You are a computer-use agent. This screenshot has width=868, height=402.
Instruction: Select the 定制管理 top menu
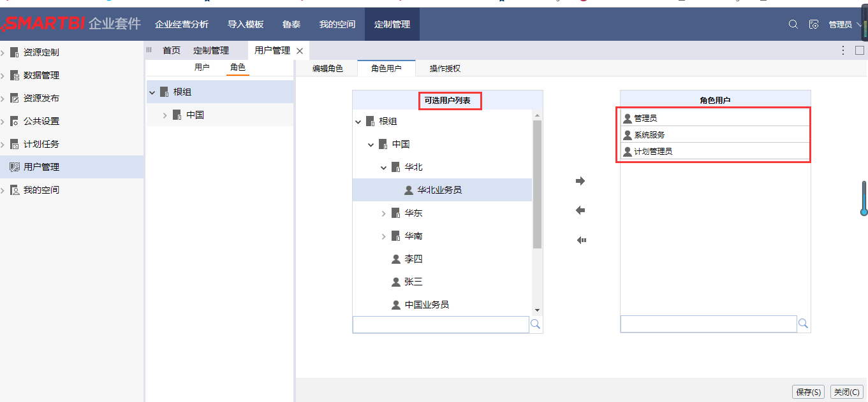pos(392,24)
